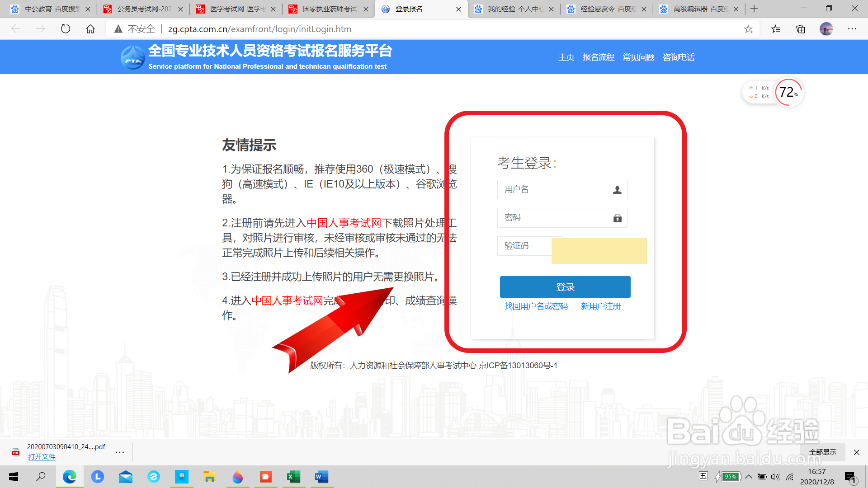868x488 pixels.
Task: Click the 72% speed monitor widget
Action: pos(789,92)
